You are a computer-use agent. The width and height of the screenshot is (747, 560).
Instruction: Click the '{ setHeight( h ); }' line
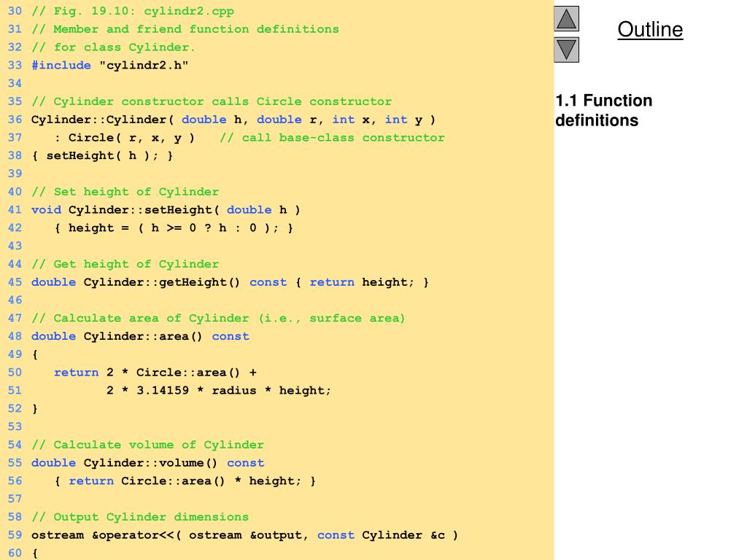point(102,156)
